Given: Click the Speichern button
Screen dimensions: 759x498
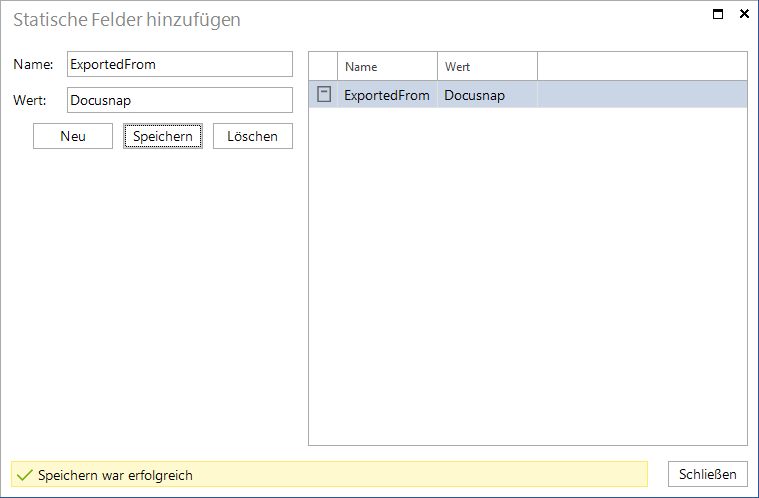Looking at the screenshot, I should click(x=163, y=136).
